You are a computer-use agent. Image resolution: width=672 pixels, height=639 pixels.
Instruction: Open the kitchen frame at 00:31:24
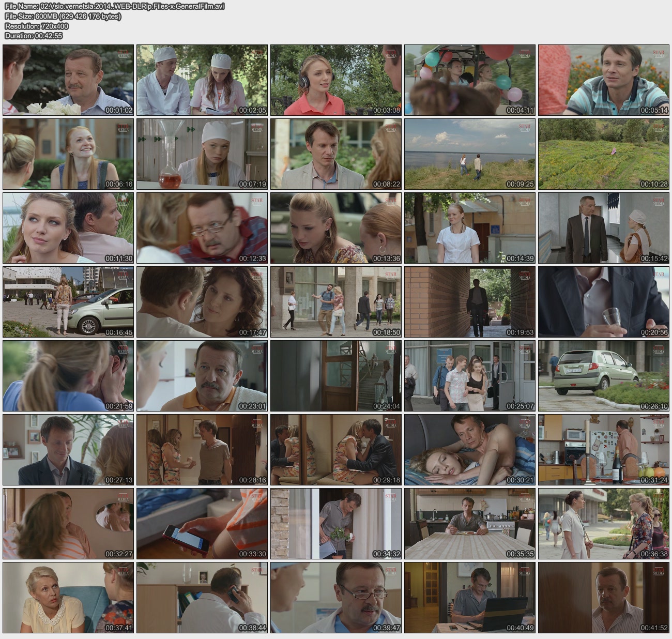(x=604, y=450)
